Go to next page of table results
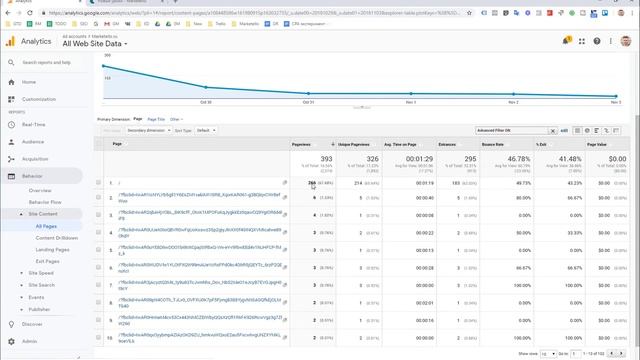This screenshot has width=640, height=360. pyautogui.click(x=621, y=353)
